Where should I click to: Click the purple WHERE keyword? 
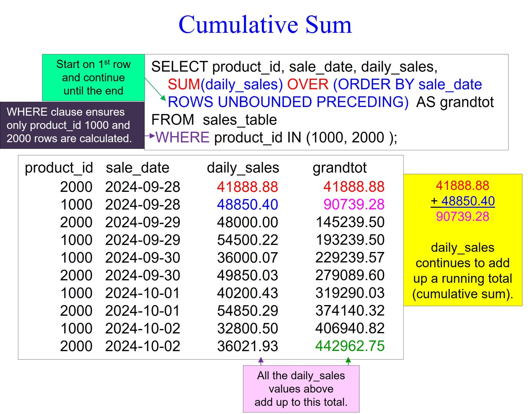(182, 137)
